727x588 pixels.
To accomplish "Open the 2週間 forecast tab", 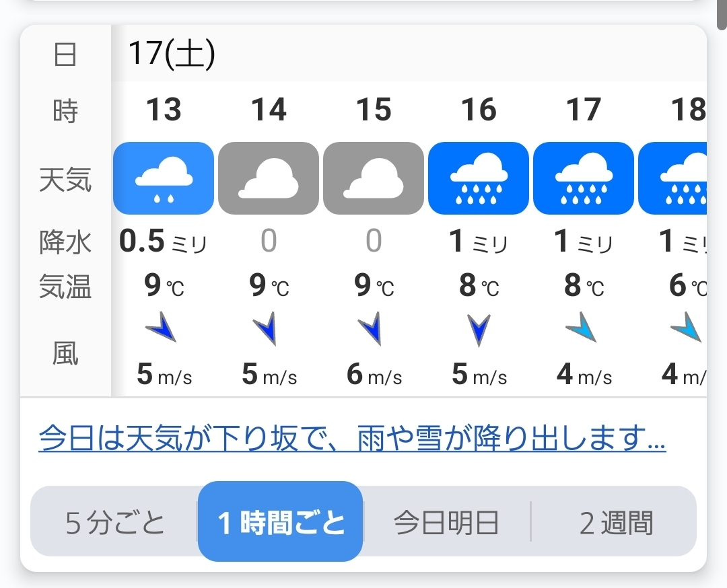I will tap(616, 523).
